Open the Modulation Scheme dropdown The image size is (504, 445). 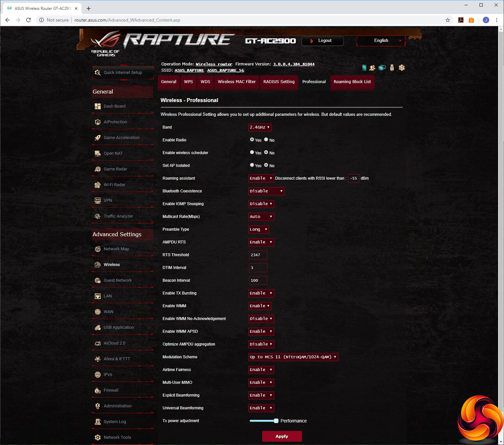tap(293, 357)
